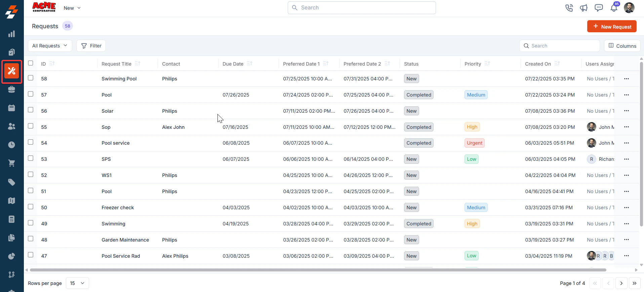Viewport: 644px width, 292px height.
Task: Click the Completed status of request 57
Action: click(419, 95)
